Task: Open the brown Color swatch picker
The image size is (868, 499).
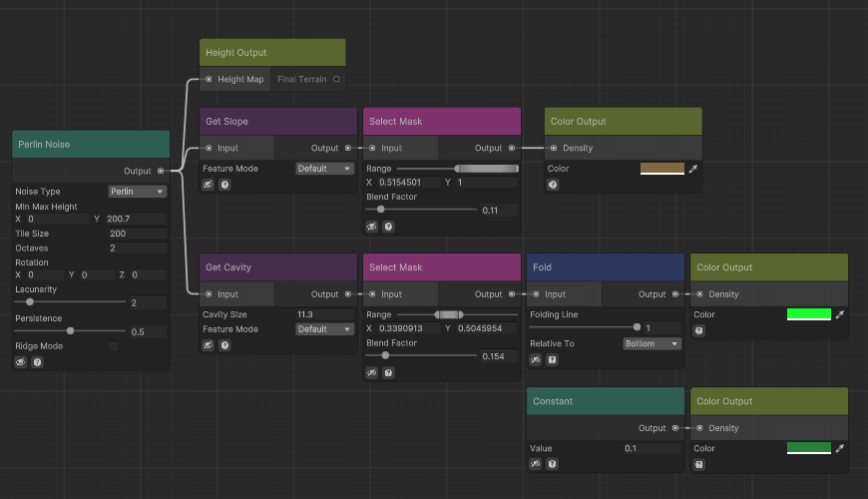Action: [662, 169]
